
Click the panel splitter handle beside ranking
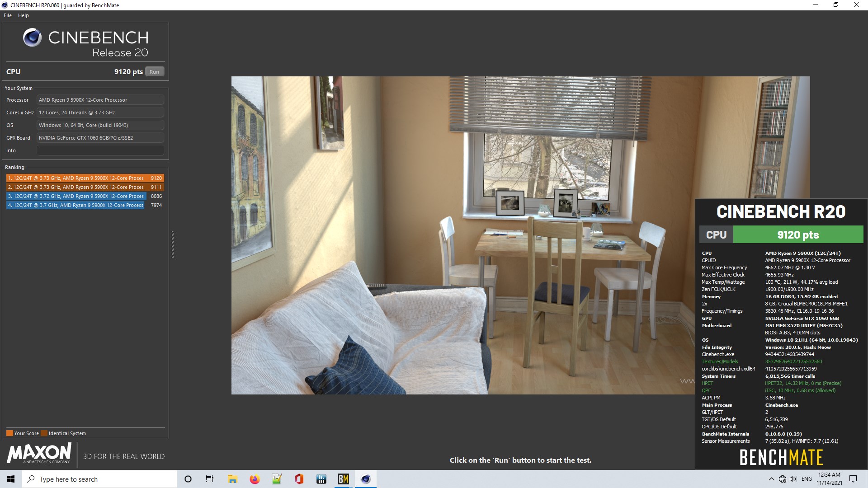click(x=173, y=244)
